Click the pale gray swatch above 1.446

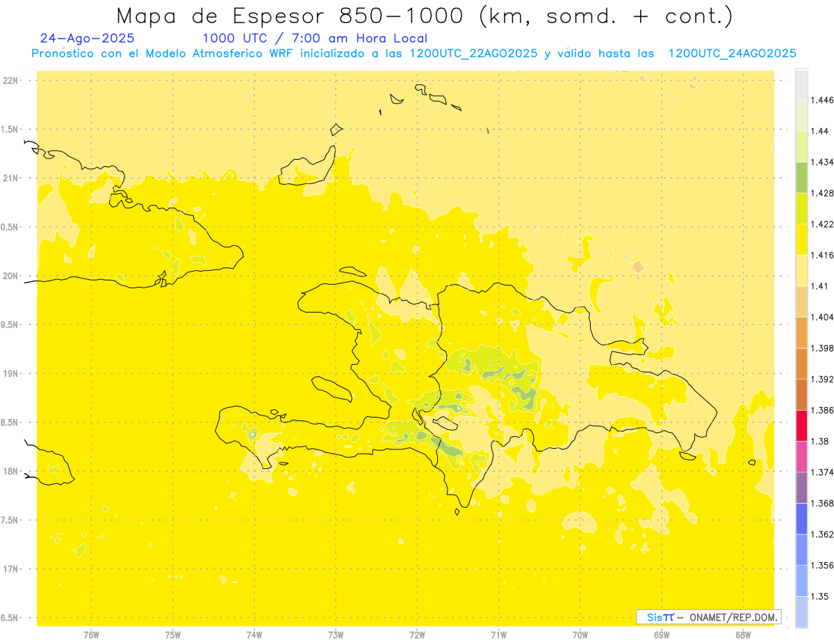801,84
